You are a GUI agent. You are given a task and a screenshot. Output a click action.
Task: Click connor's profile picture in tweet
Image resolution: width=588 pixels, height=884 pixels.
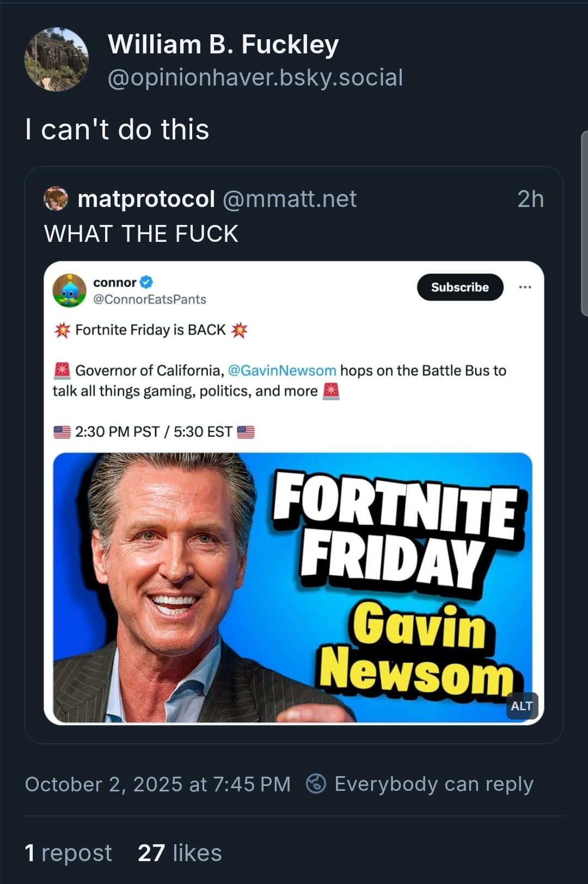69,290
